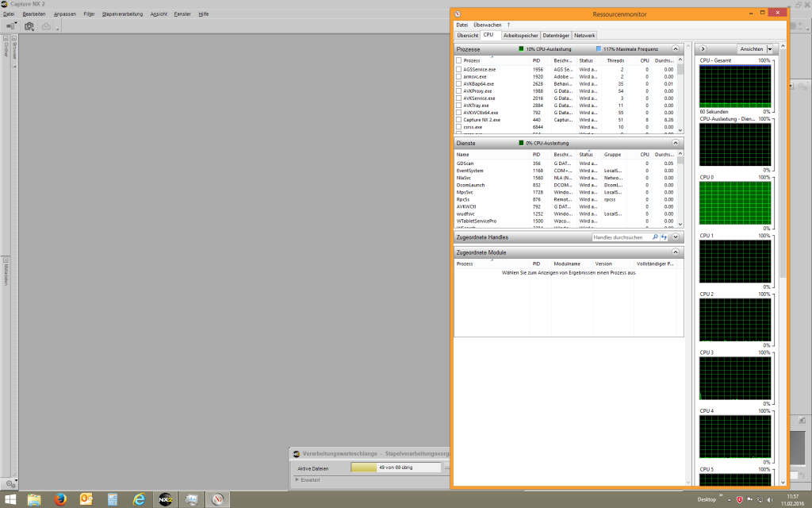Screen dimensions: 812x508
Task: Open the gear settings icon in Capture NX 2
Action: click(10, 484)
